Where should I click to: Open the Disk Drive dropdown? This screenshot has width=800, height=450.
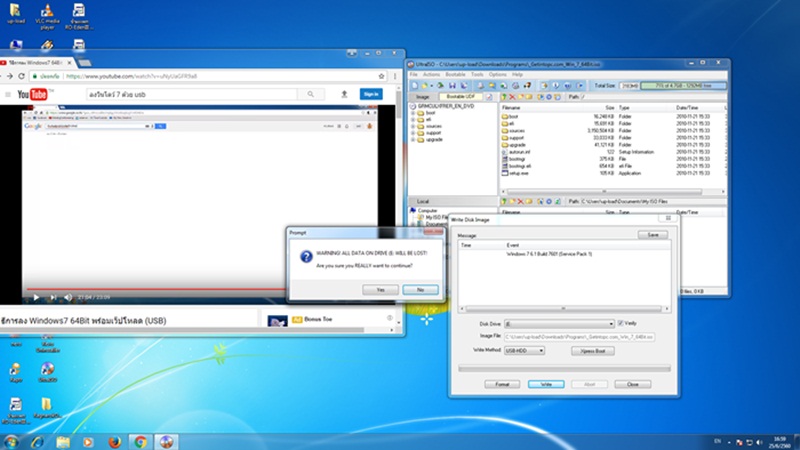(x=611, y=324)
